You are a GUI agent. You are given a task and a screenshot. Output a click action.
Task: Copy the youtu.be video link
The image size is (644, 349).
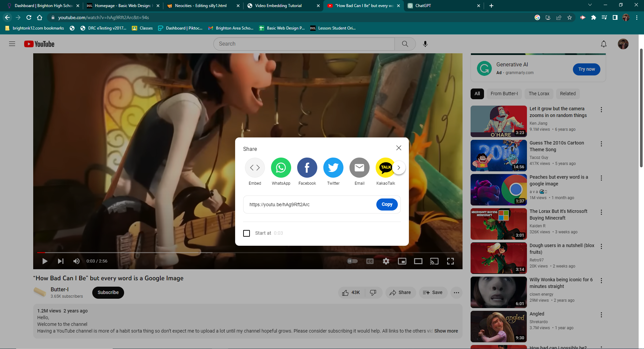(387, 205)
